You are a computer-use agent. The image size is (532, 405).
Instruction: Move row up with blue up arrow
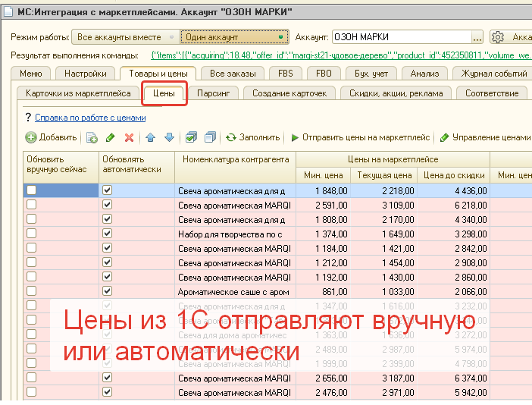[x=150, y=137]
